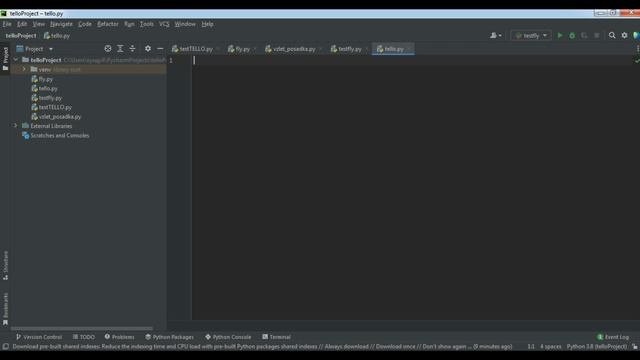Expand the venv folder
Screen dimensions: 640x360
pyautogui.click(x=24, y=69)
